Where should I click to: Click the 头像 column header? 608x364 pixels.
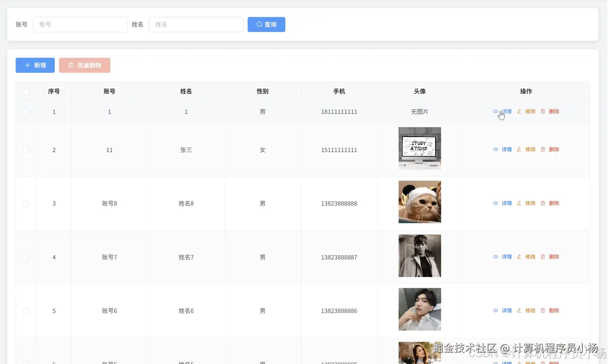[420, 91]
